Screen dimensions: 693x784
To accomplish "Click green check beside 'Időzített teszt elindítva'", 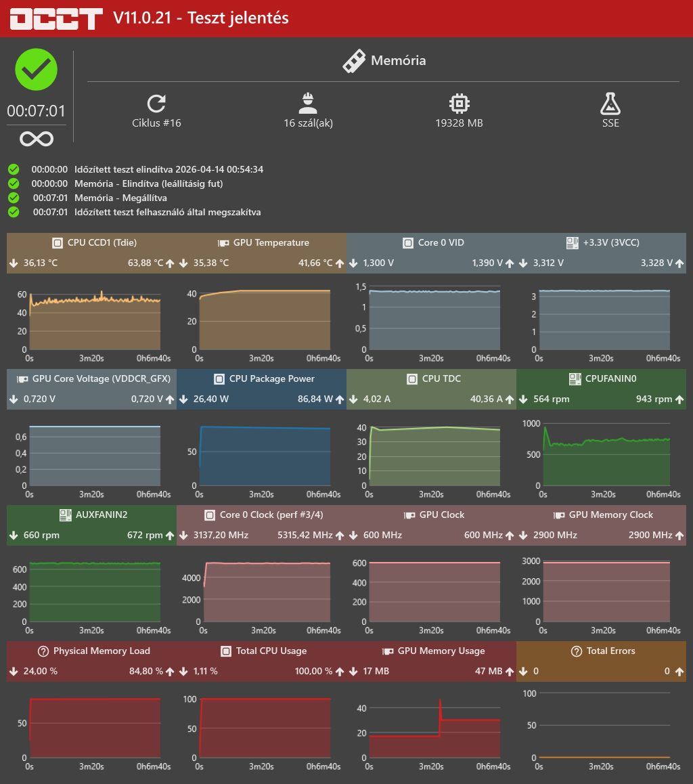I will tap(14, 169).
